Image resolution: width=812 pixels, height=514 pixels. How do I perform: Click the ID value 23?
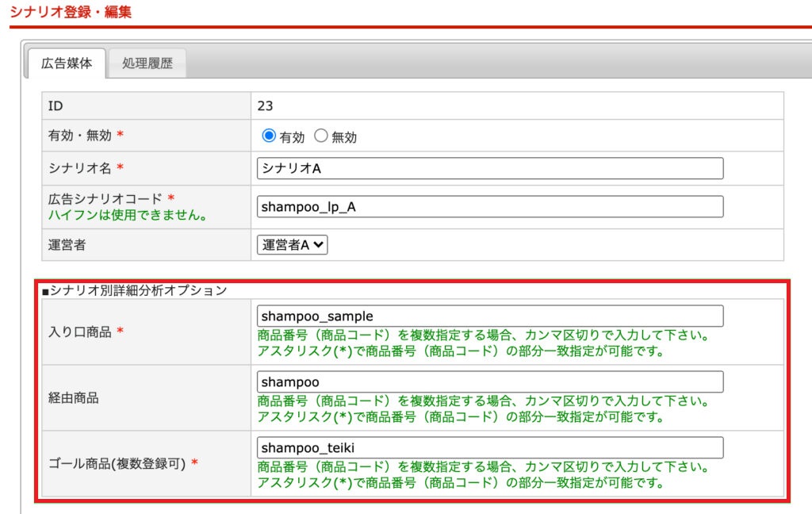click(265, 105)
